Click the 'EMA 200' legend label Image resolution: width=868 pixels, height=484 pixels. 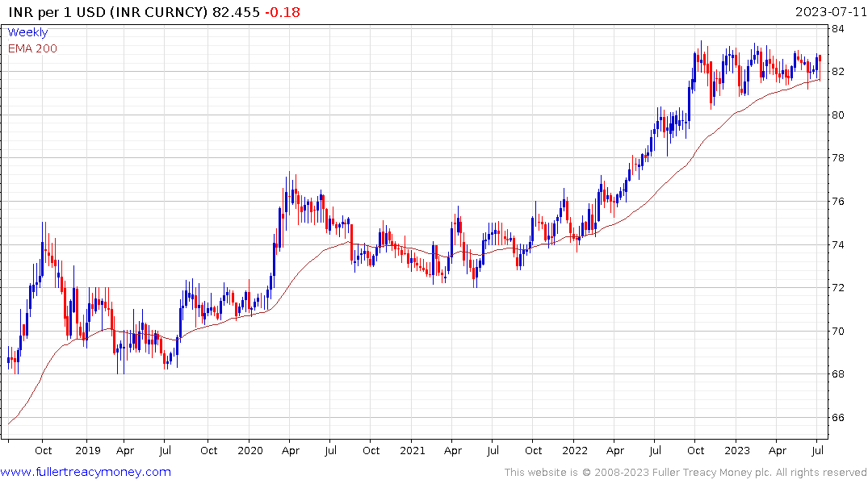32,48
